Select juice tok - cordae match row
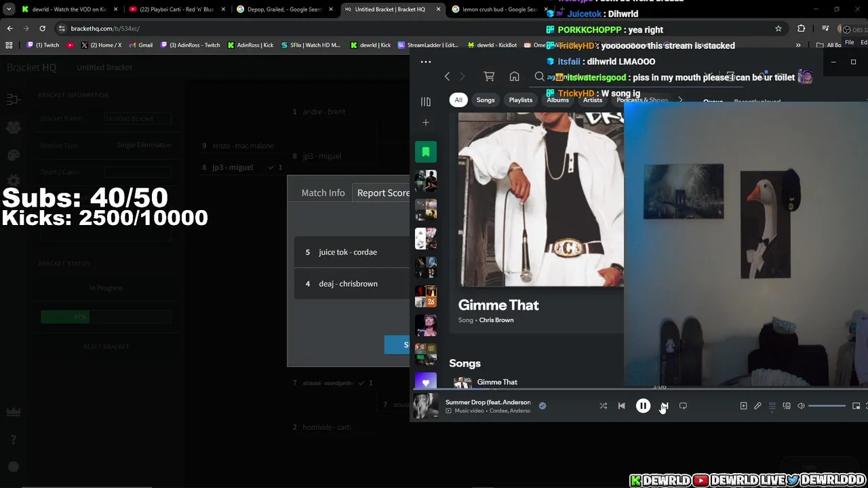This screenshot has height=488, width=868. pyautogui.click(x=352, y=252)
